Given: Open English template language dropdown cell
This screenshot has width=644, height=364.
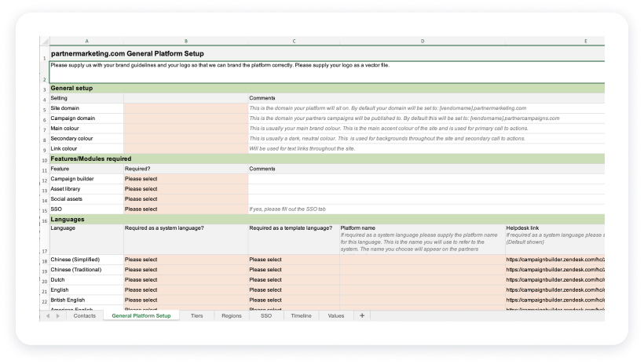Looking at the screenshot, I should pos(294,289).
